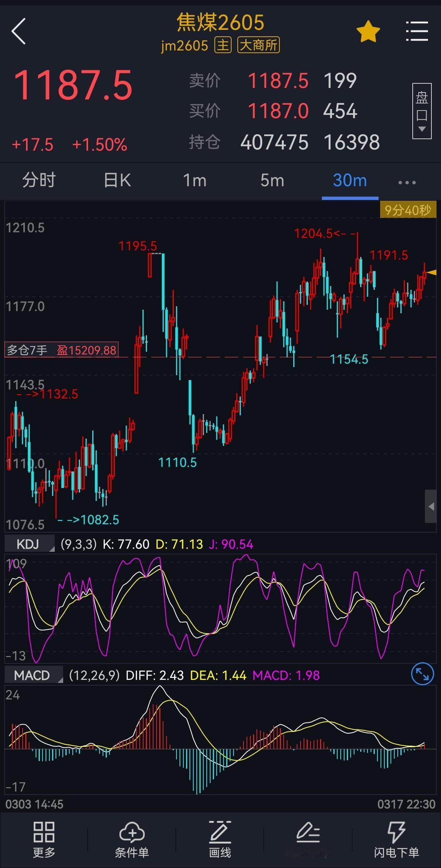Open 条件单 conditional order

[x=132, y=840]
